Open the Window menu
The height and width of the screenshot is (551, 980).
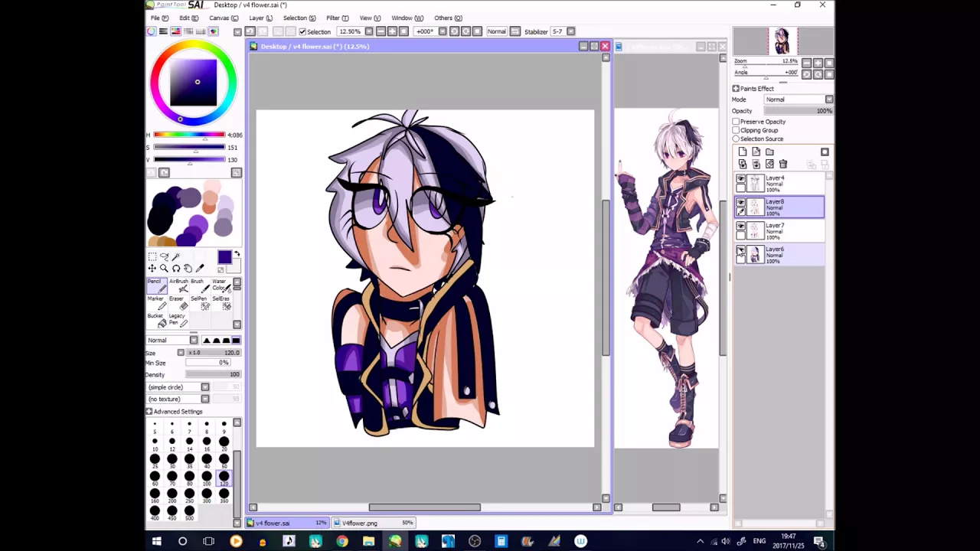pyautogui.click(x=407, y=18)
